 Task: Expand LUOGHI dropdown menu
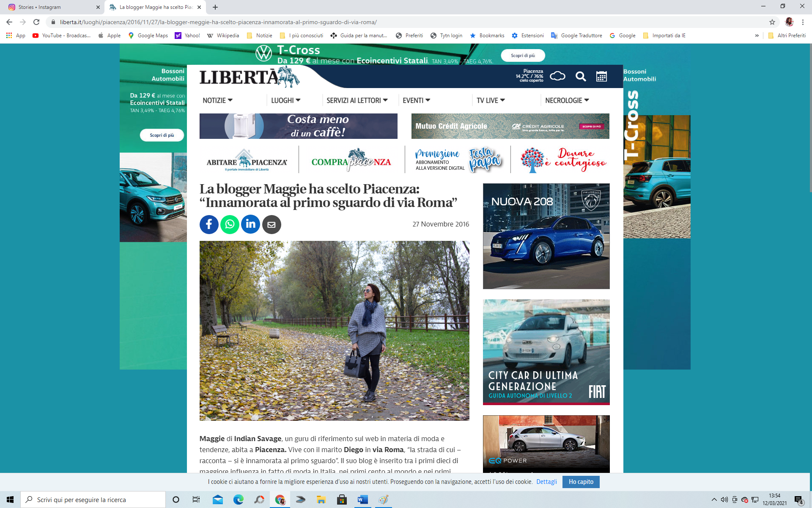click(x=286, y=100)
